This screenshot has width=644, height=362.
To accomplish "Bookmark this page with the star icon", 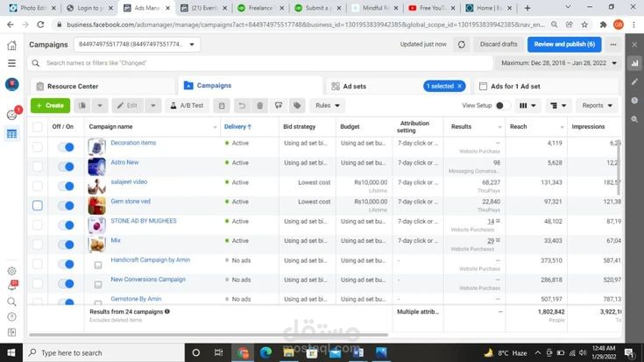I will point(584,25).
